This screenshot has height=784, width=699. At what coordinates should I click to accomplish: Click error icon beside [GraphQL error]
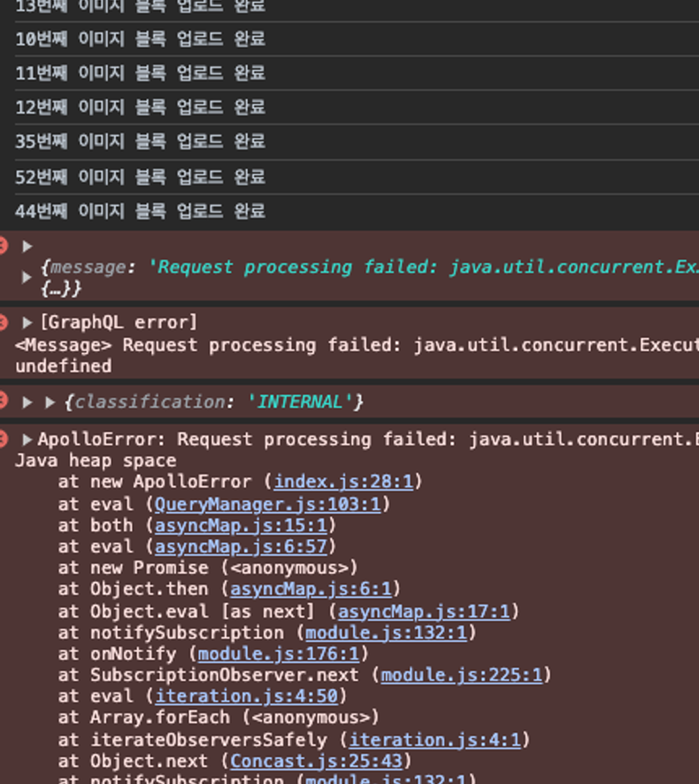pyautogui.click(x=3, y=322)
